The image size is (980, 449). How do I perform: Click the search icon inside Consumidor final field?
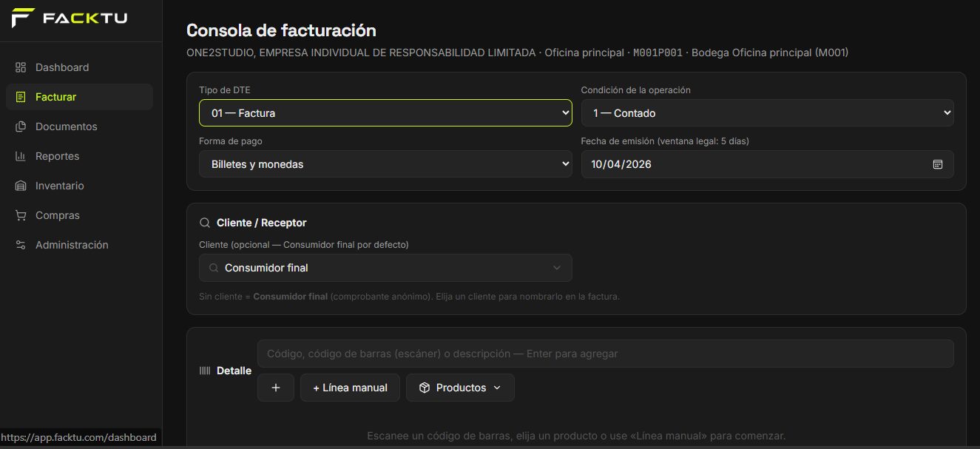pyautogui.click(x=214, y=268)
